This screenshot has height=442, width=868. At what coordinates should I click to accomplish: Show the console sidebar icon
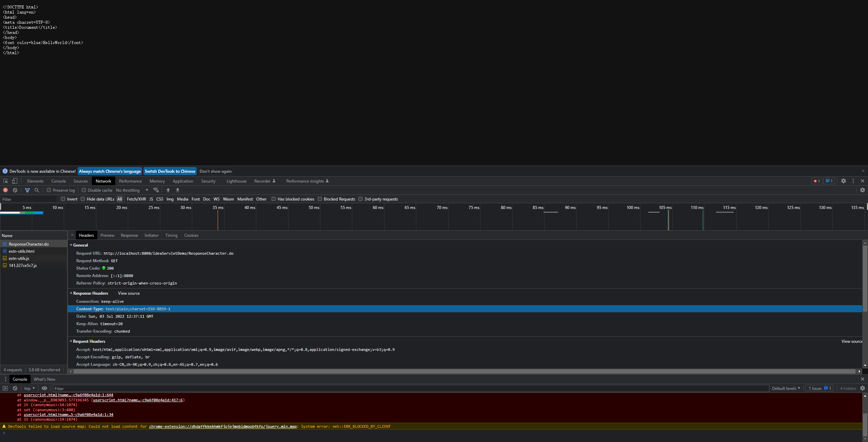pos(5,388)
